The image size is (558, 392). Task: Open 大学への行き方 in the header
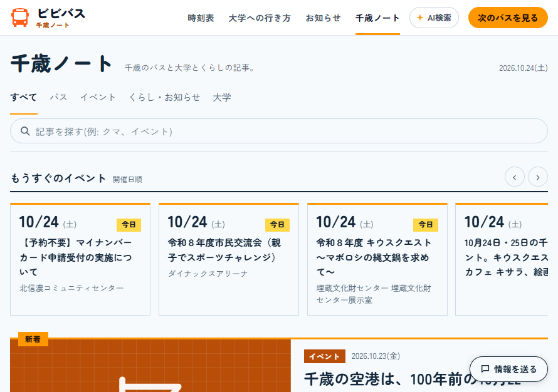(x=260, y=18)
